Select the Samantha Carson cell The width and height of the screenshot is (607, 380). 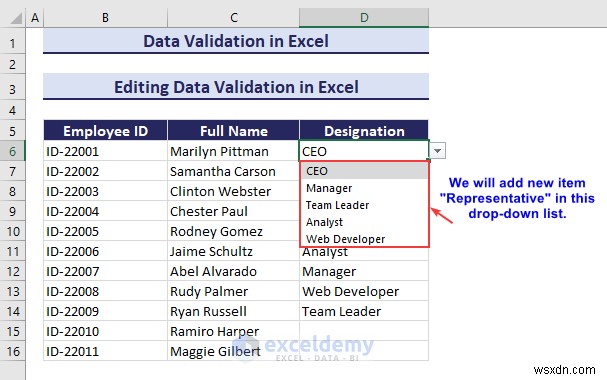(x=233, y=171)
